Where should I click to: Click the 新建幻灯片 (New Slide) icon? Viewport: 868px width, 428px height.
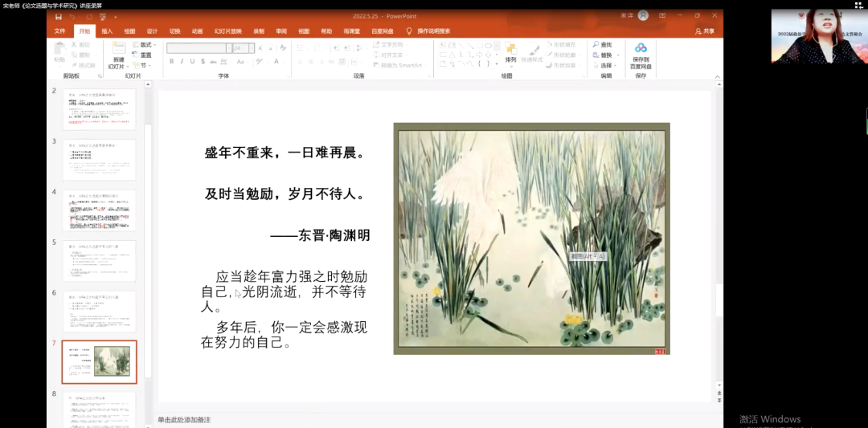(x=118, y=48)
